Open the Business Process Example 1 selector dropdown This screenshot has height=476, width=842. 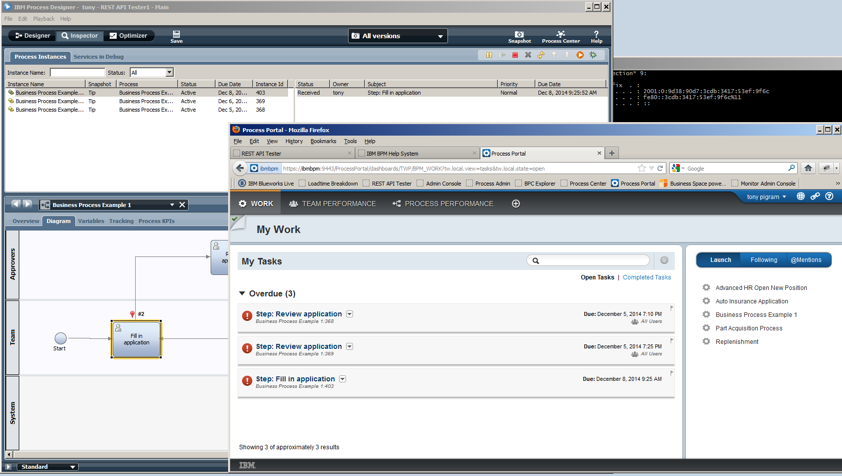172,205
